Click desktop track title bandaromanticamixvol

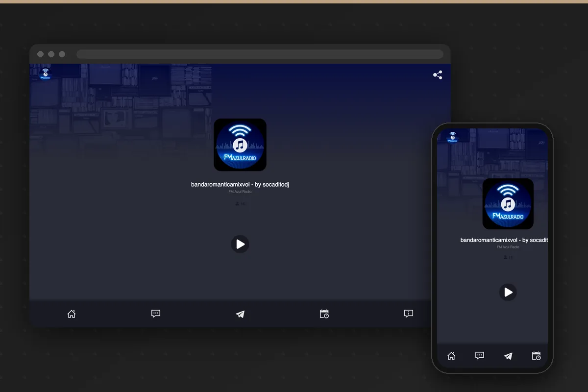click(x=240, y=184)
